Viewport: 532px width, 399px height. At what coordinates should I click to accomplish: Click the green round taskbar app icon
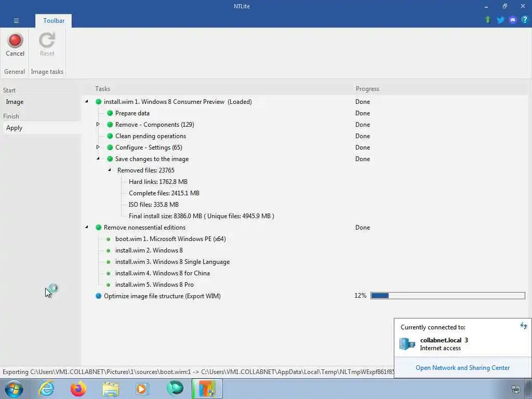pos(175,389)
